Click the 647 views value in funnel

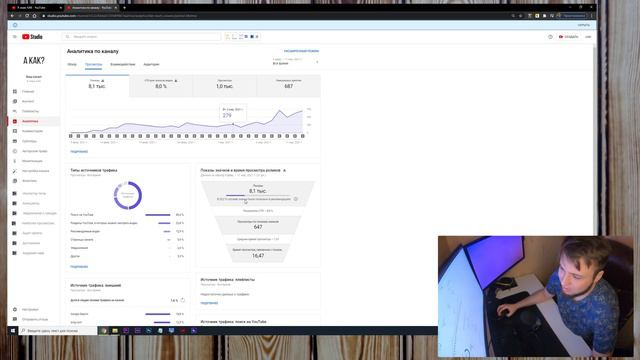258,227
